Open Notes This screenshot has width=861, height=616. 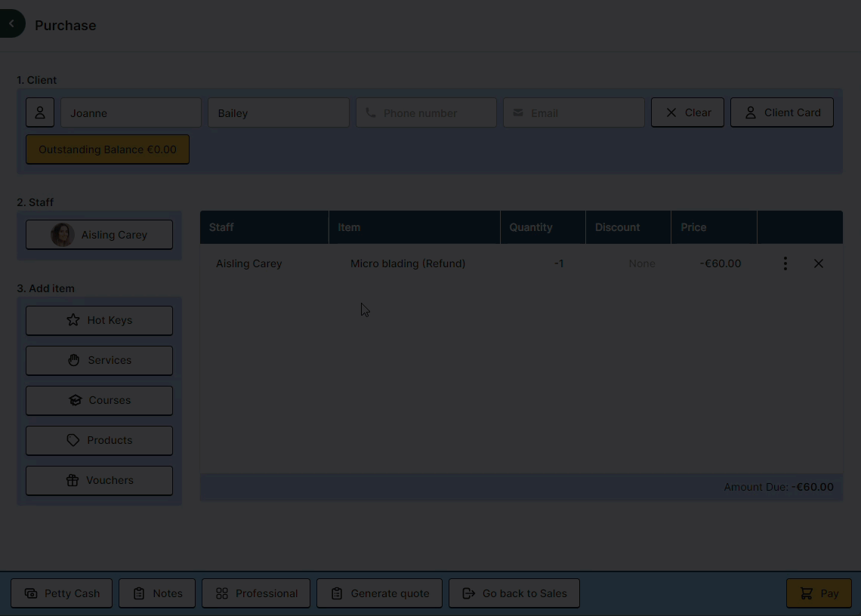pos(157,593)
